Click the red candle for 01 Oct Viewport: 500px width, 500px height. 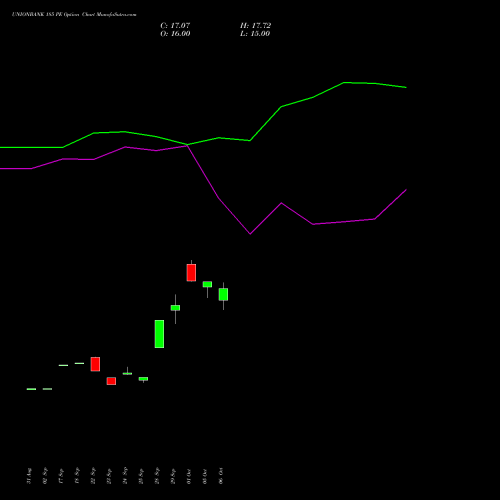(x=191, y=273)
